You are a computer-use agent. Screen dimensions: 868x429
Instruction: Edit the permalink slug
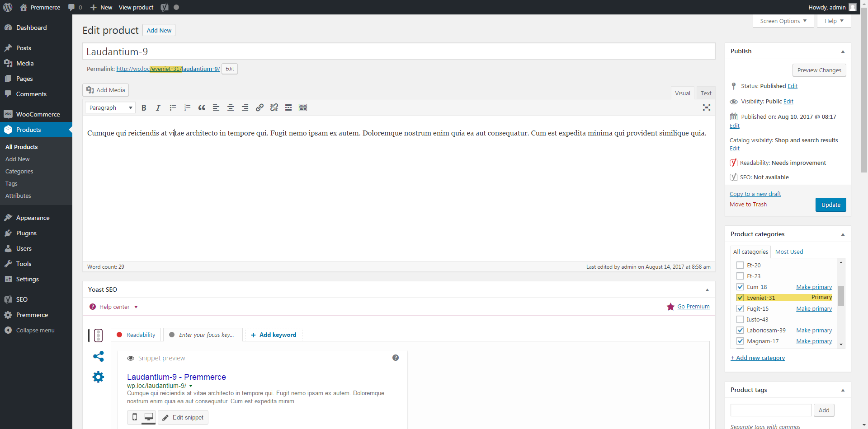pos(230,69)
